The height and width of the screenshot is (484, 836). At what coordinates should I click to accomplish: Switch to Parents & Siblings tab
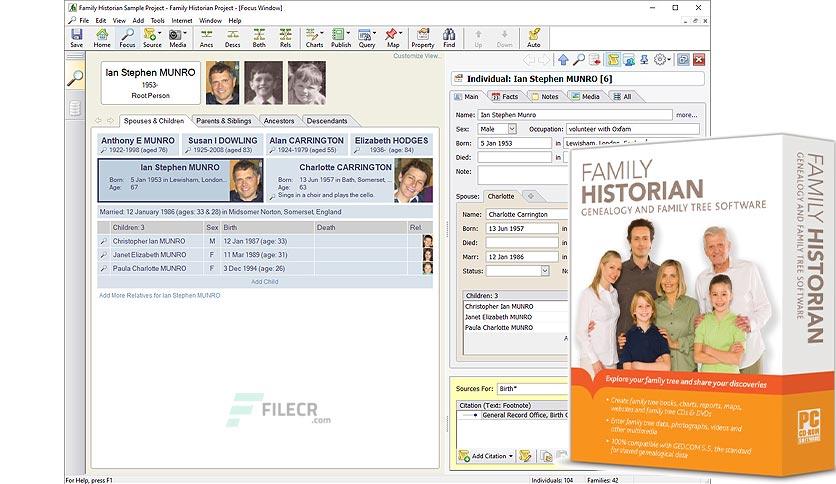click(223, 121)
